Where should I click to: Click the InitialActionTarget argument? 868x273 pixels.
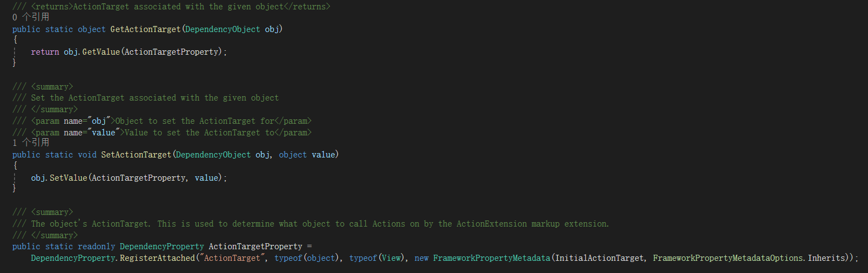click(599, 258)
